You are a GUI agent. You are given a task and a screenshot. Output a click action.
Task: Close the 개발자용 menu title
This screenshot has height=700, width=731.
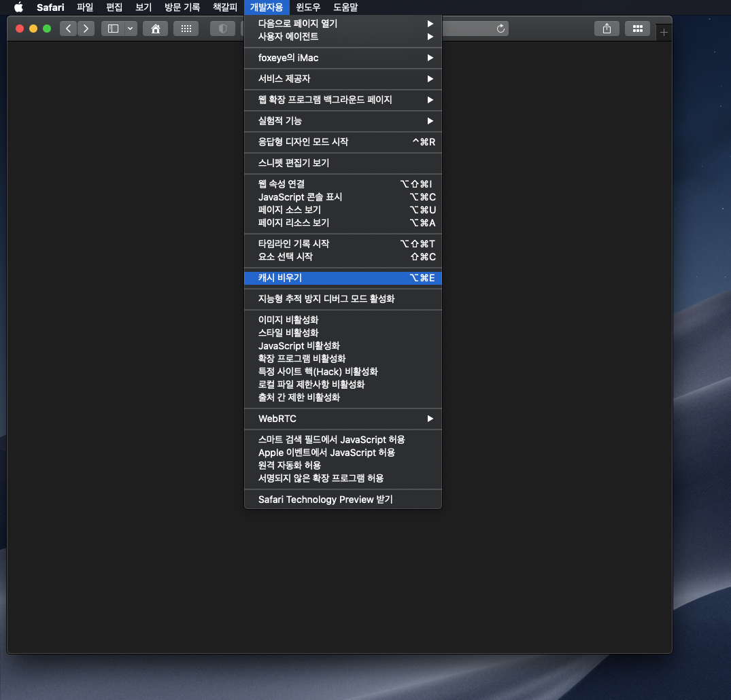pyautogui.click(x=267, y=7)
